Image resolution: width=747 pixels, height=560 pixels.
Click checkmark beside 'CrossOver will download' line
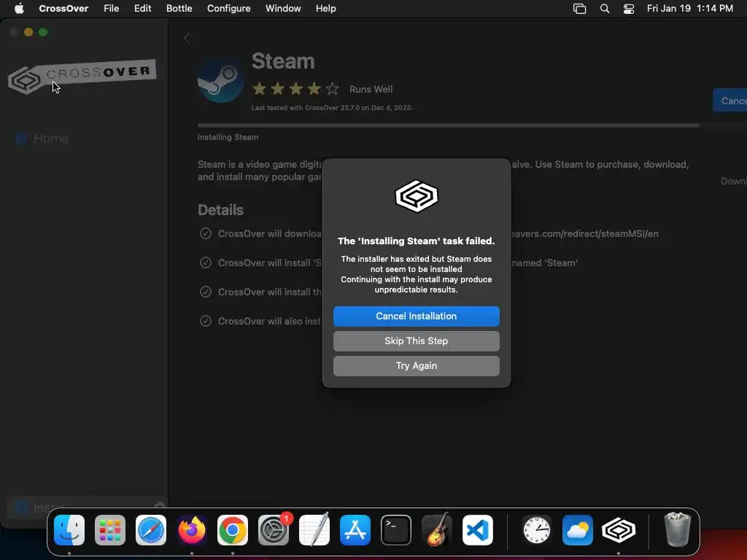[205, 233]
